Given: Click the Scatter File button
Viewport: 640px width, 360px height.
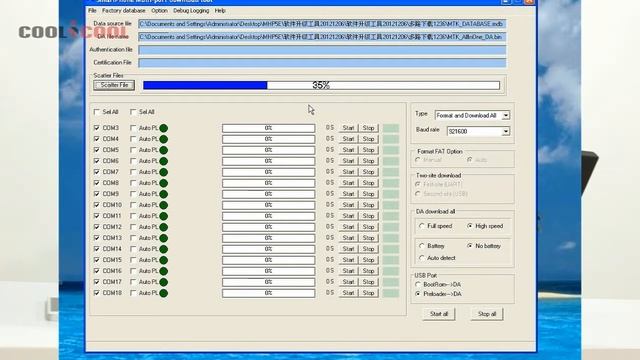Looking at the screenshot, I should click(x=114, y=85).
